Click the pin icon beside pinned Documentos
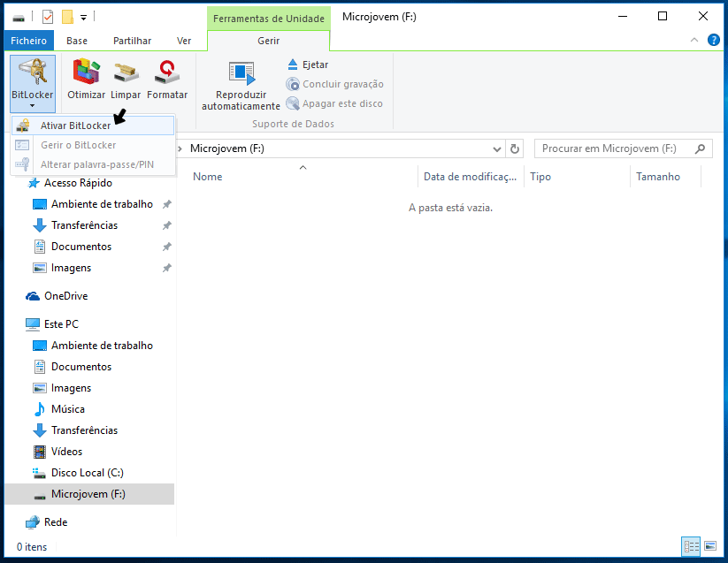Viewport: 728px width, 563px height. point(166,247)
